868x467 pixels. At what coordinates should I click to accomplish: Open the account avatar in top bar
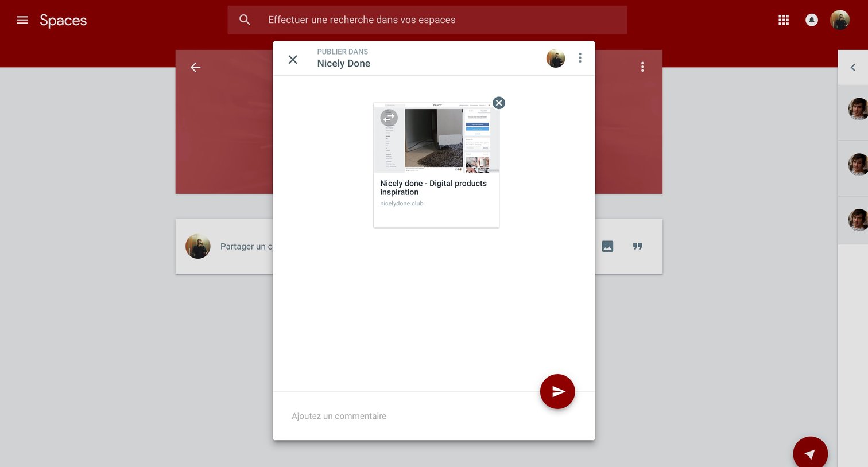(x=840, y=20)
